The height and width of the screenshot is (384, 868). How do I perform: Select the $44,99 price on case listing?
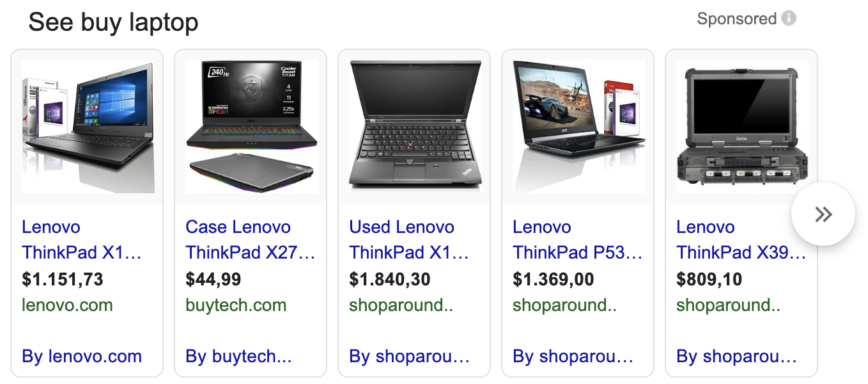pyautogui.click(x=213, y=280)
